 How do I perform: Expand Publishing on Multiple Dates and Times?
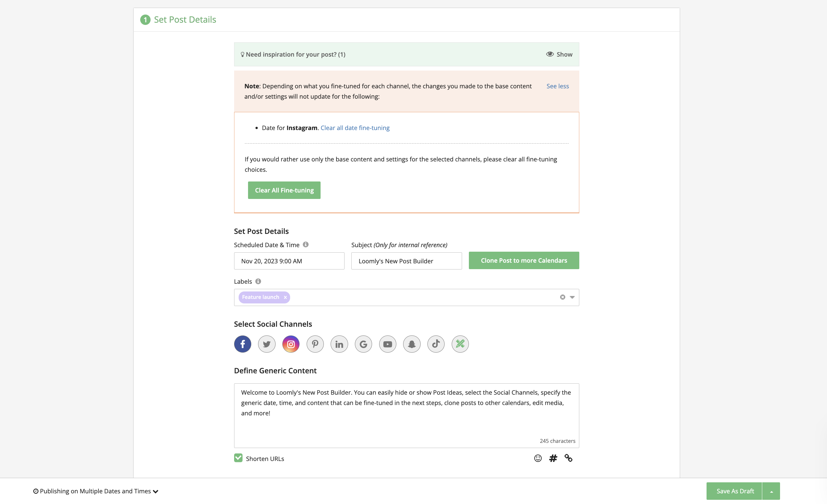(x=96, y=491)
